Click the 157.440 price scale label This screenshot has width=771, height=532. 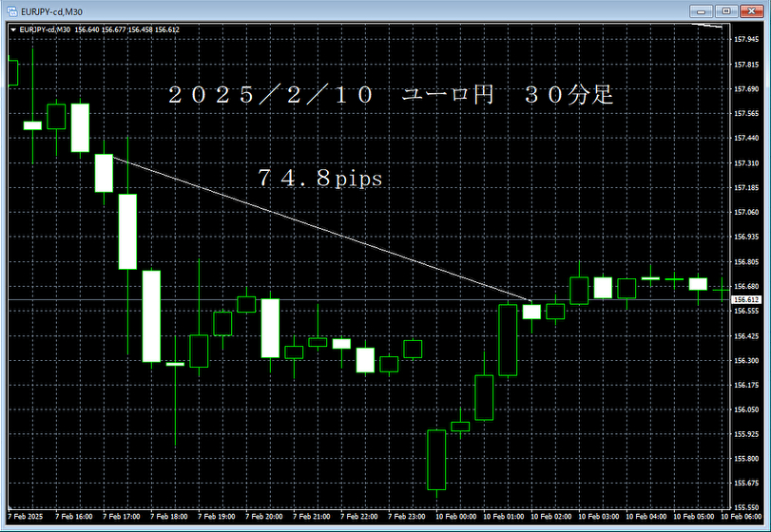(x=746, y=138)
